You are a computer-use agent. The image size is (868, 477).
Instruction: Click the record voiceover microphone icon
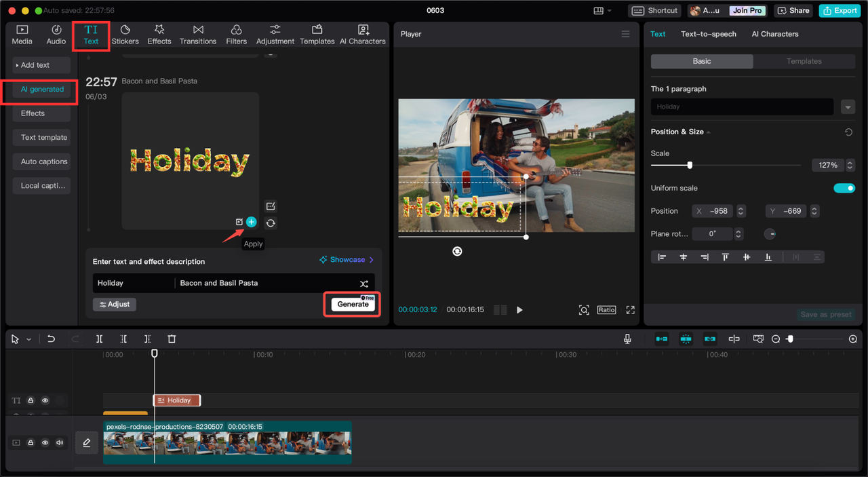[627, 339]
